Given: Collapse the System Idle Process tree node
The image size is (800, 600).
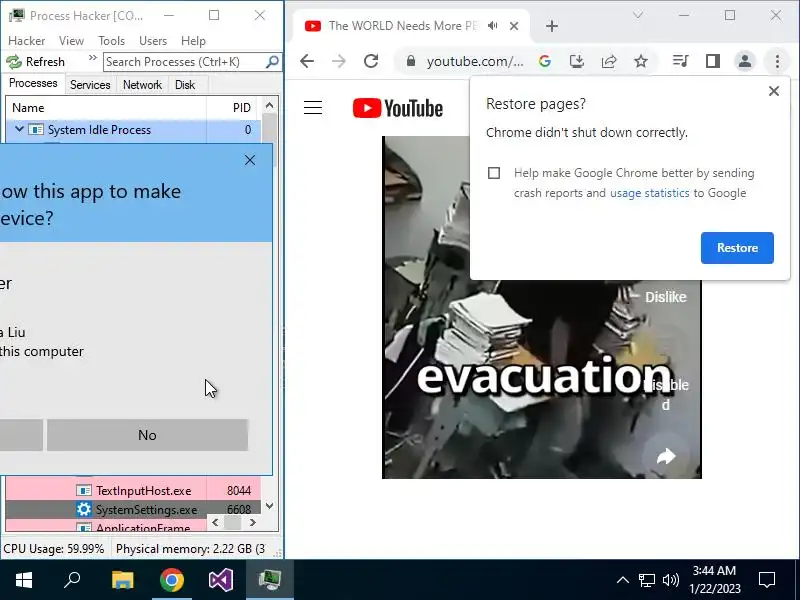Looking at the screenshot, I should pos(19,130).
